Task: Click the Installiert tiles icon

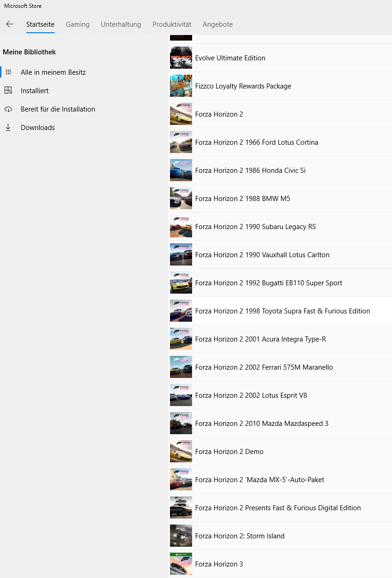Action: [8, 91]
